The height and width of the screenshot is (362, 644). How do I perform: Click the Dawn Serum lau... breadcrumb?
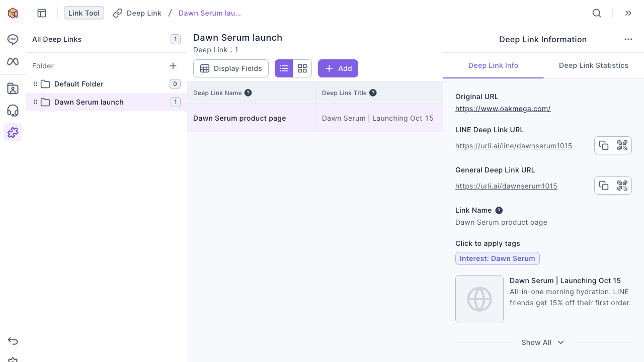[x=210, y=13]
